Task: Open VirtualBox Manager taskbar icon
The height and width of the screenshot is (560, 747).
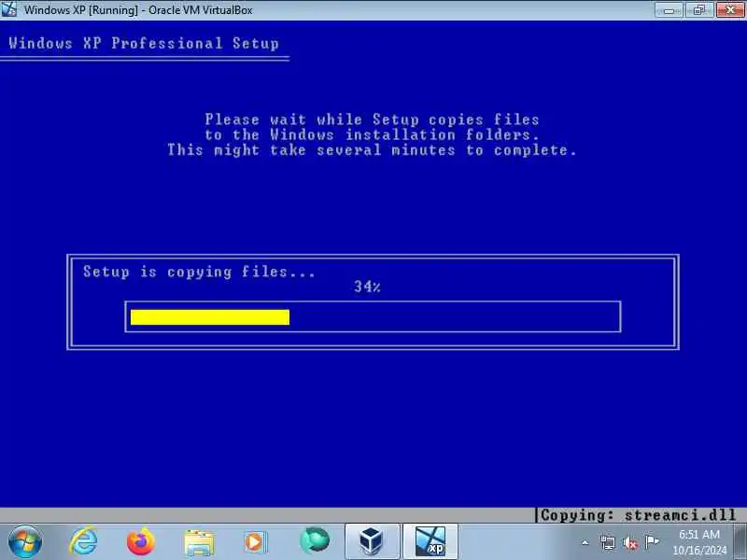Action: tap(372, 541)
